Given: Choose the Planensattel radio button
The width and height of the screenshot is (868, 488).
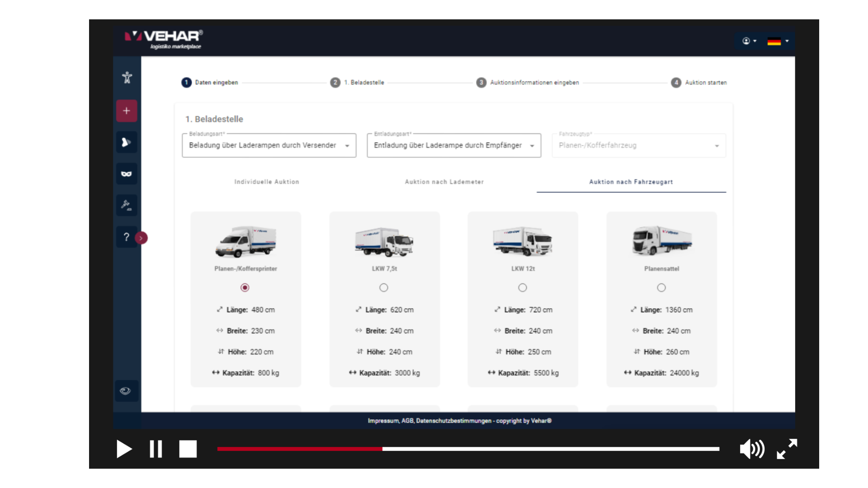Looking at the screenshot, I should [661, 288].
